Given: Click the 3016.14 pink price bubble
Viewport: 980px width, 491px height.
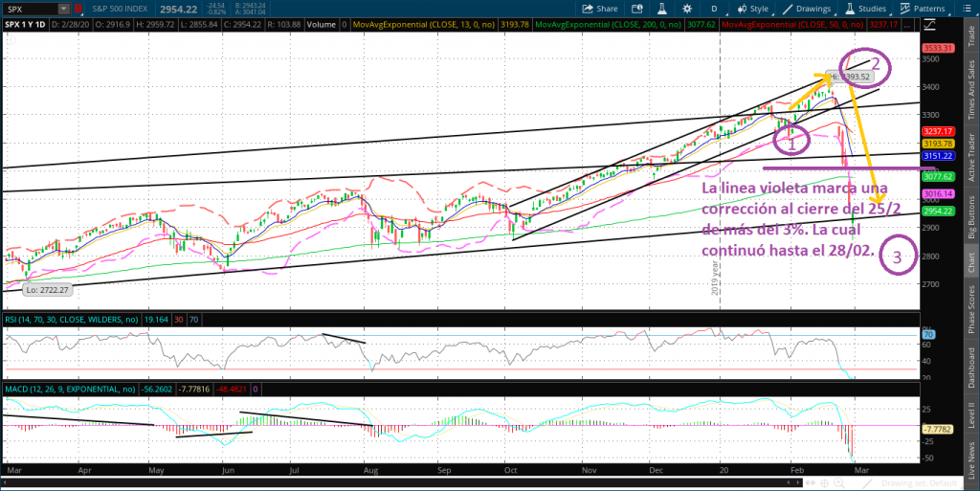Looking at the screenshot, I should [x=936, y=194].
